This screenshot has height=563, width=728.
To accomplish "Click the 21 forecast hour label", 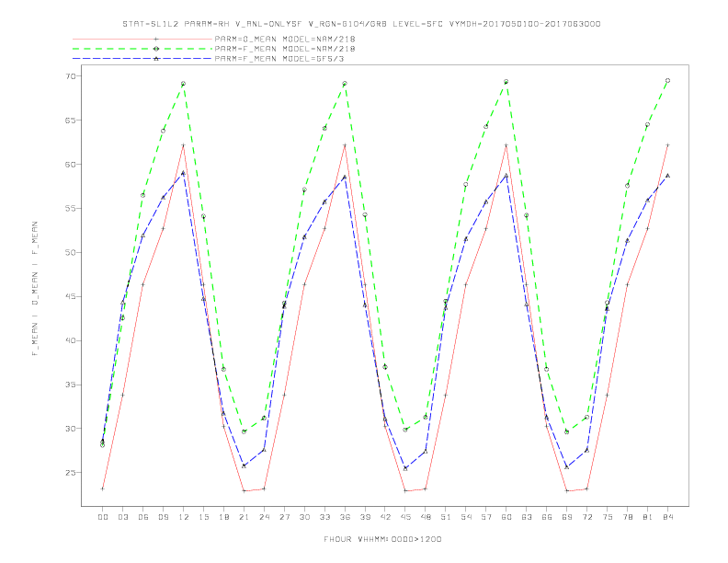I will pyautogui.click(x=244, y=517).
